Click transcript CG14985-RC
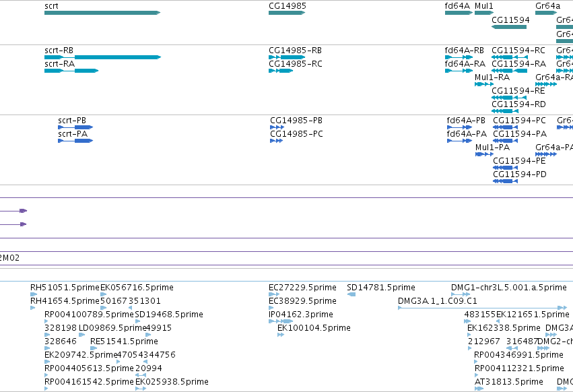The height and width of the screenshot is (392, 573). click(281, 71)
